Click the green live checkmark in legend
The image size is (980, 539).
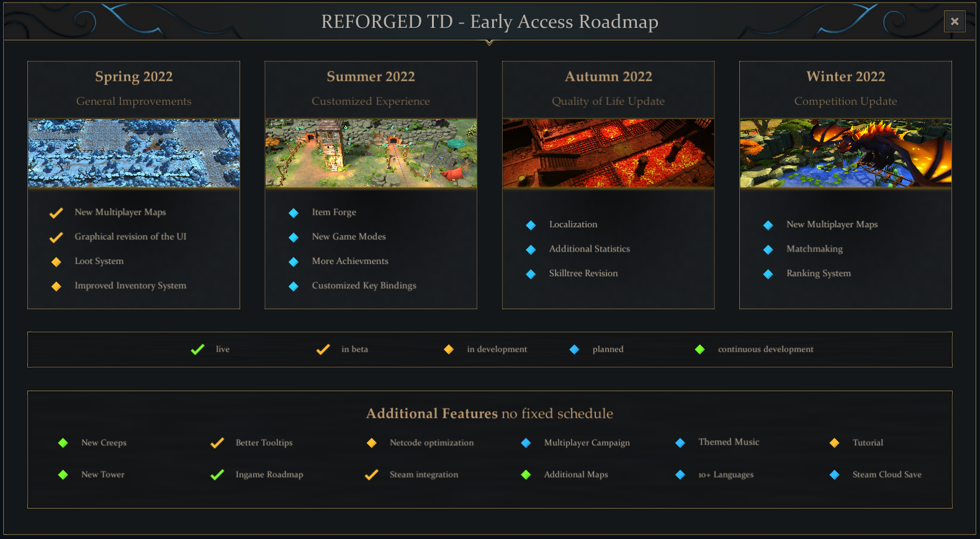pos(197,350)
